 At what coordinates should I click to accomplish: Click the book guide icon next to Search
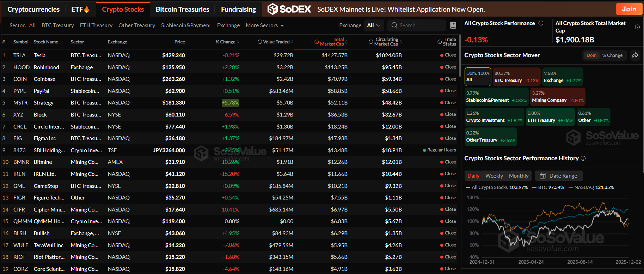453,25
